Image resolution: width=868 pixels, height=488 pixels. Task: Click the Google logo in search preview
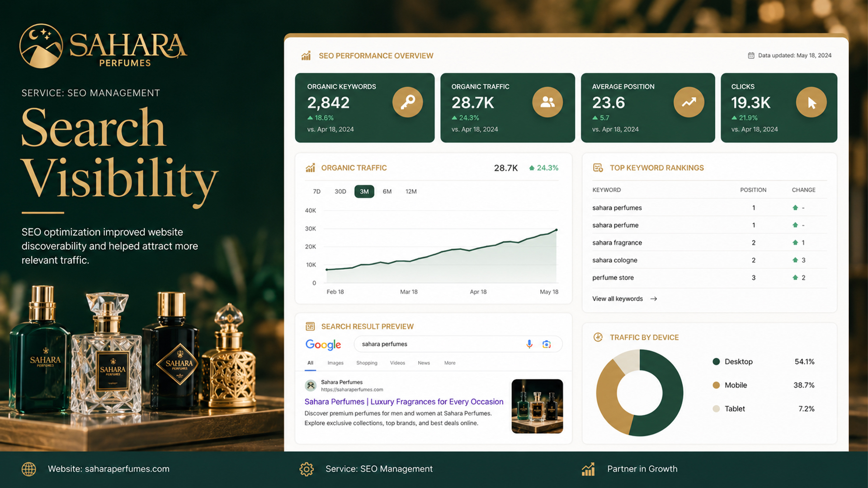click(x=323, y=344)
